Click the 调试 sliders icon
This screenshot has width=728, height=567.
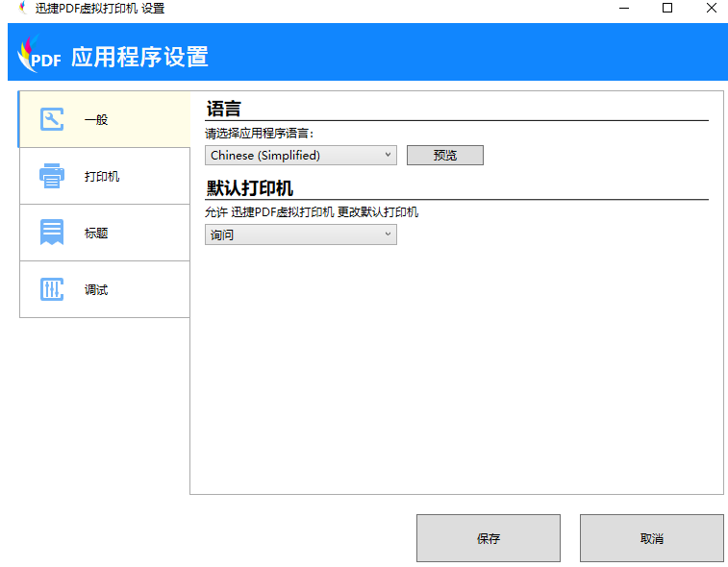52,289
